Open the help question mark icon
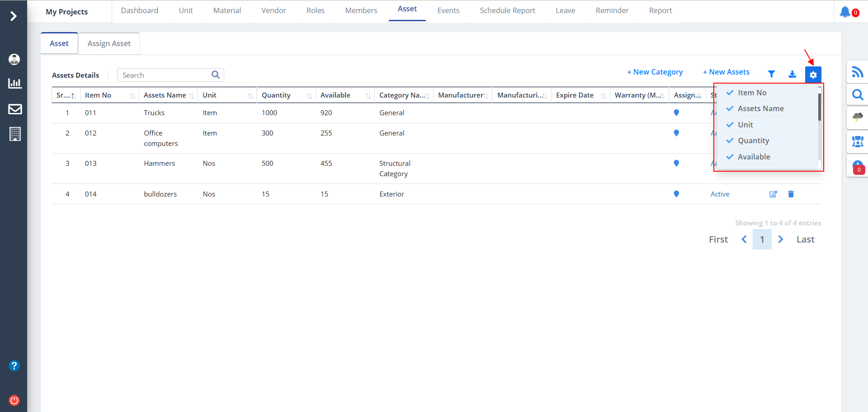Viewport: 868px width, 412px height. (14, 365)
